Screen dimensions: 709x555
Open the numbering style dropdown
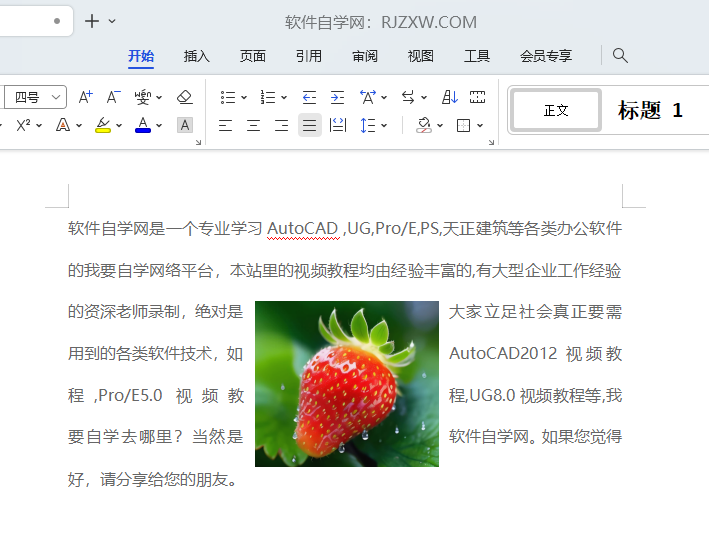pos(284,98)
